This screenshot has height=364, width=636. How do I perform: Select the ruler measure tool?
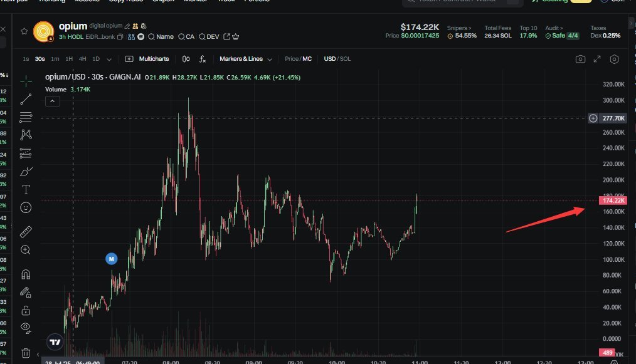(x=26, y=232)
